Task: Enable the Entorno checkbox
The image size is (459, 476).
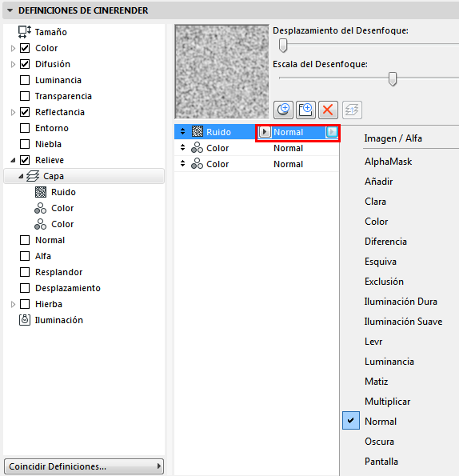Action: (25, 128)
